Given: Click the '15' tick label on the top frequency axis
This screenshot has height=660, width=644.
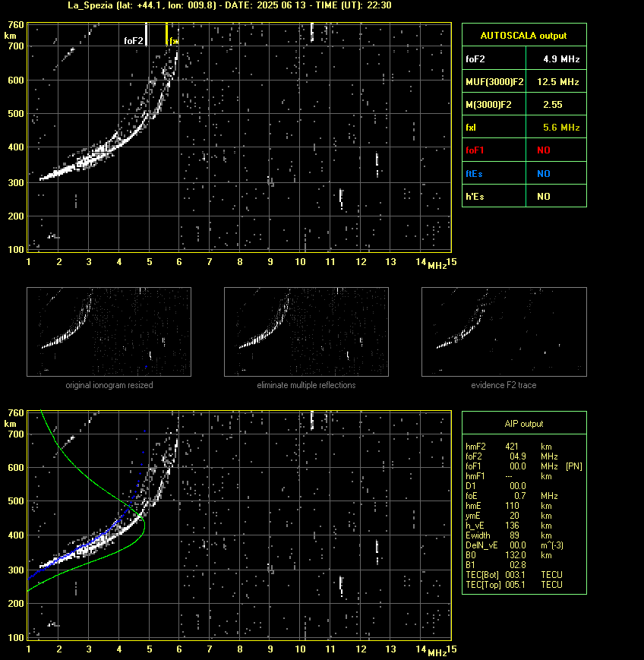Looking at the screenshot, I should point(452,262).
